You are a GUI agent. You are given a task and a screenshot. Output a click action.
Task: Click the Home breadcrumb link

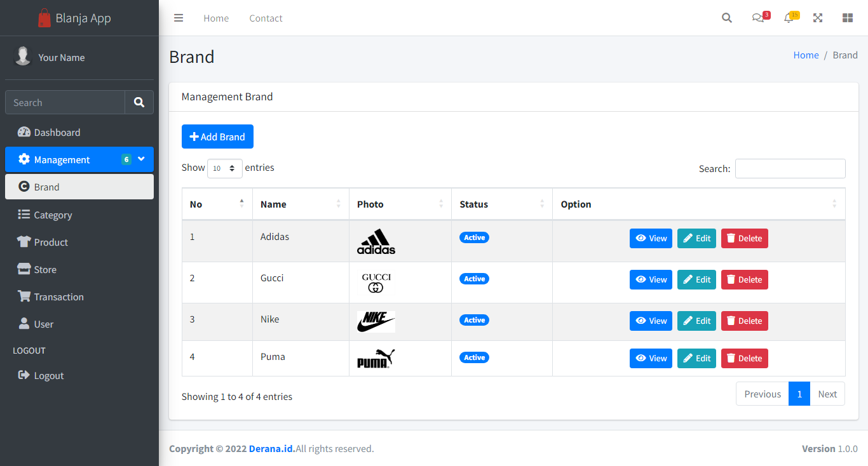(x=806, y=55)
